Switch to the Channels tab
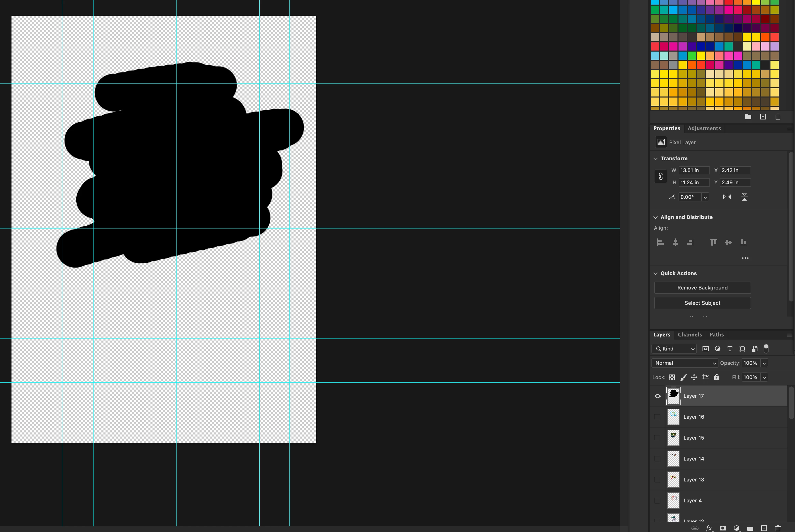Image resolution: width=795 pixels, height=532 pixels. 689,334
